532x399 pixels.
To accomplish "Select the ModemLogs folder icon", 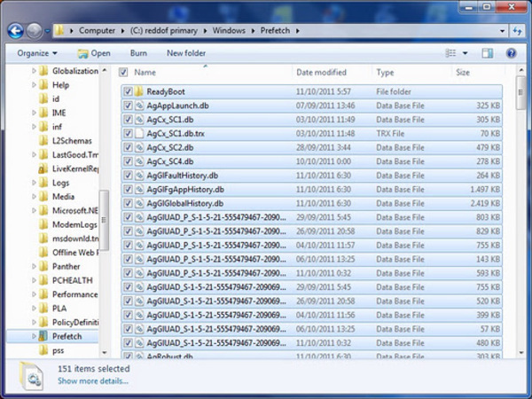I will pyautogui.click(x=43, y=224).
